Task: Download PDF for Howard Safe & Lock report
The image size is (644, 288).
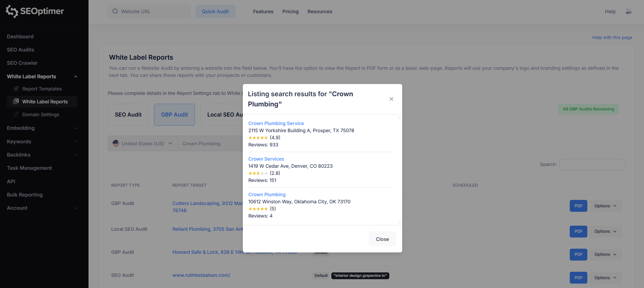Action: coord(579,254)
